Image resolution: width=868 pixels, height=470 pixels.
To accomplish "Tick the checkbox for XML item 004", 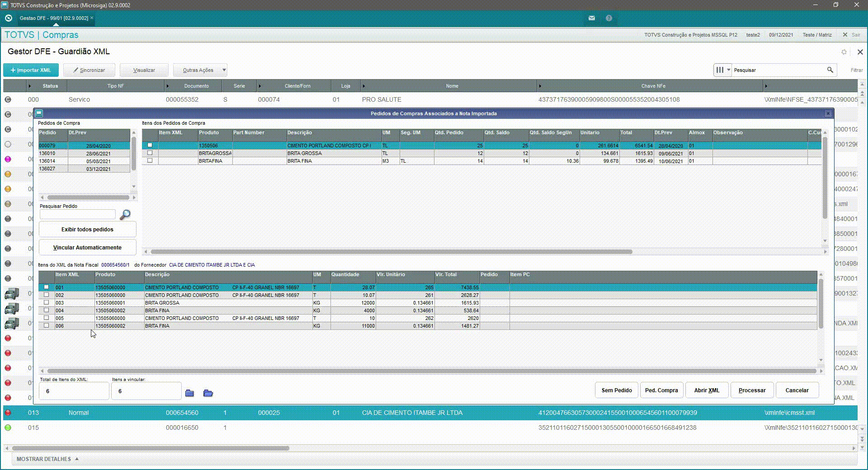I will 46,310.
